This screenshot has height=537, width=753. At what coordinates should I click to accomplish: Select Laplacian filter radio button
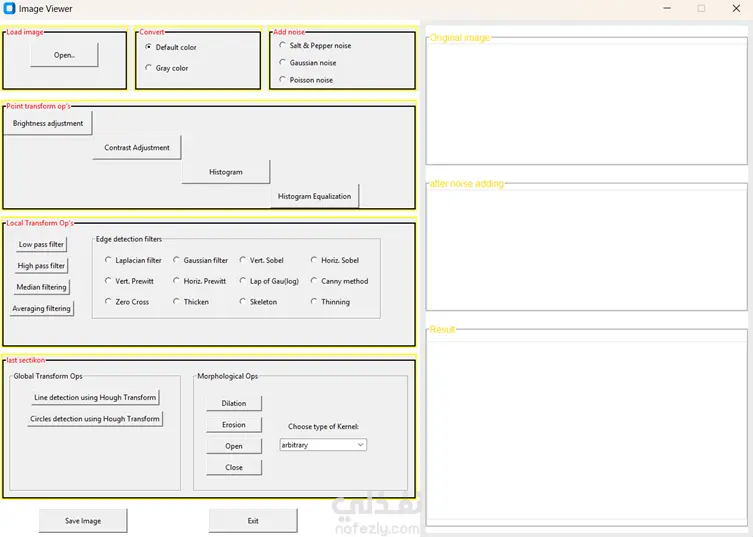[108, 259]
